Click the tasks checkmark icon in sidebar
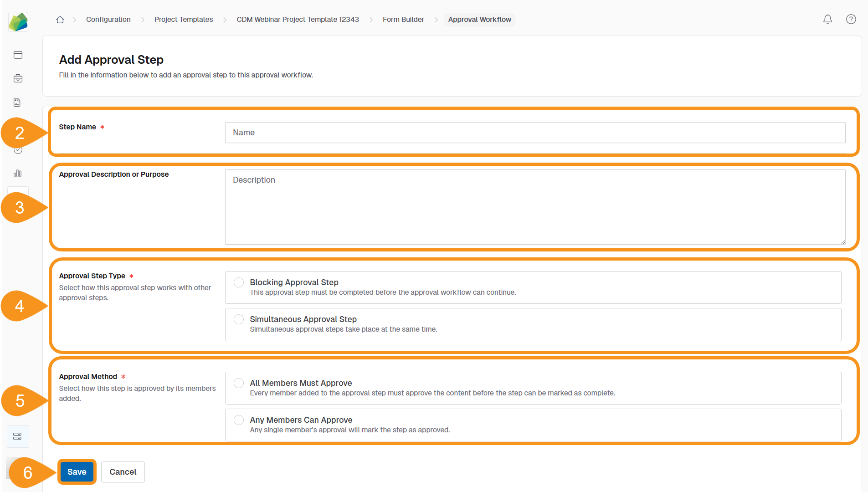 tap(18, 149)
